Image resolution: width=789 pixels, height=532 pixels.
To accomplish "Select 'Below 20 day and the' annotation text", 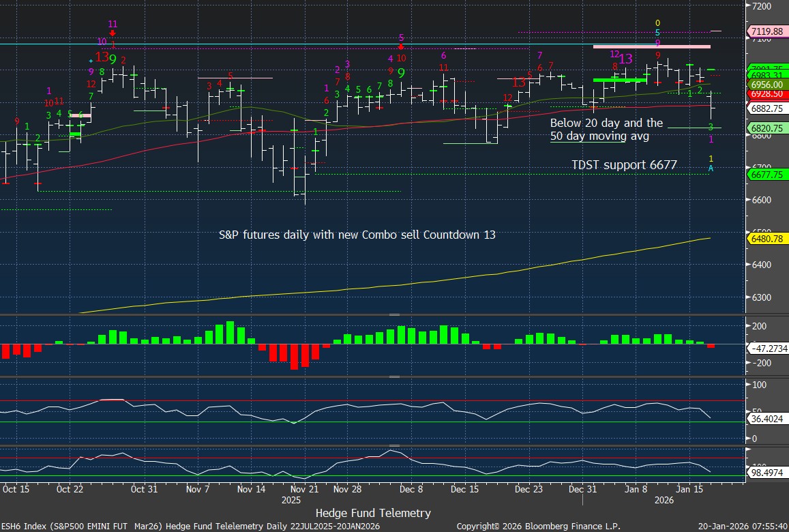I will tap(606, 123).
